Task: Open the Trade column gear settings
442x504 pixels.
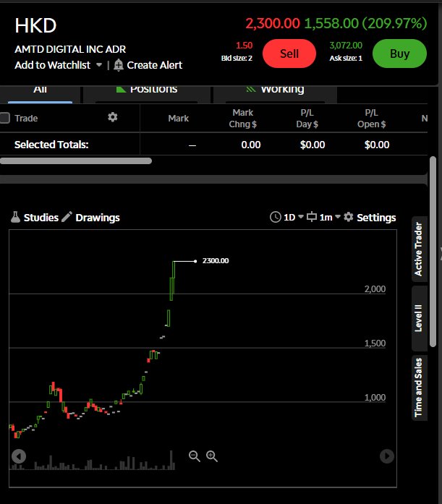Action: (113, 117)
